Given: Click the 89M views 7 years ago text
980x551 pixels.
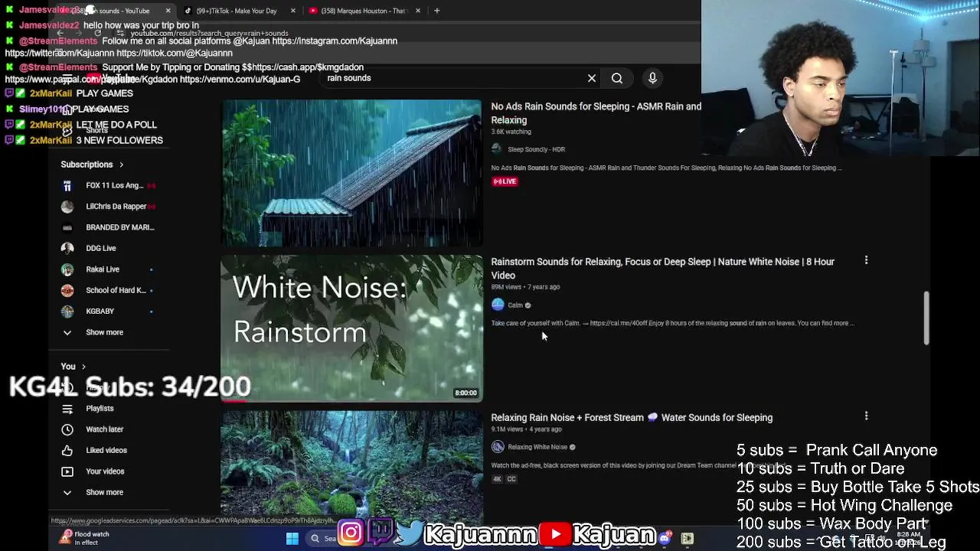Looking at the screenshot, I should (x=525, y=287).
